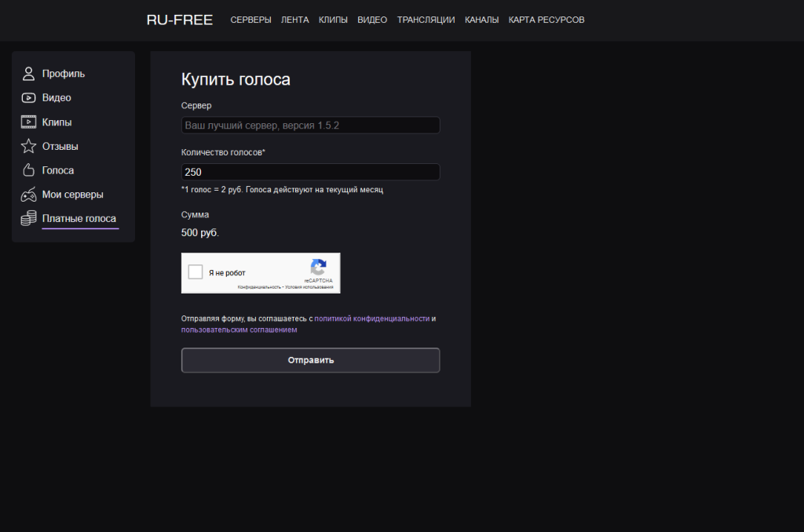Select the Видео play icon in sidebar
Screen dimensions: 804x532
click(x=27, y=97)
